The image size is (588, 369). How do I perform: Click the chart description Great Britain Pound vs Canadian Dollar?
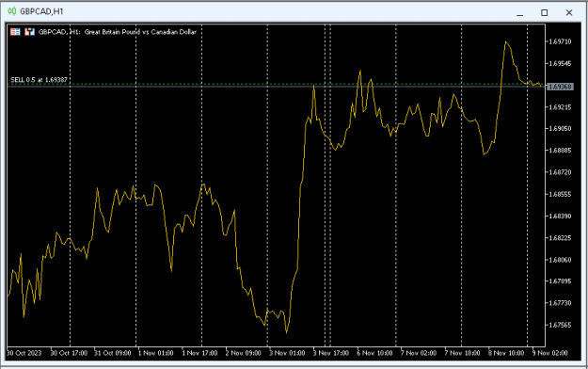pos(140,32)
